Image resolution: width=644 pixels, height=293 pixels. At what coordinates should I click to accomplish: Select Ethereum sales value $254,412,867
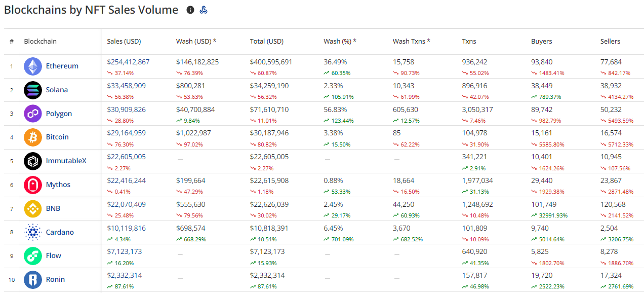129,62
